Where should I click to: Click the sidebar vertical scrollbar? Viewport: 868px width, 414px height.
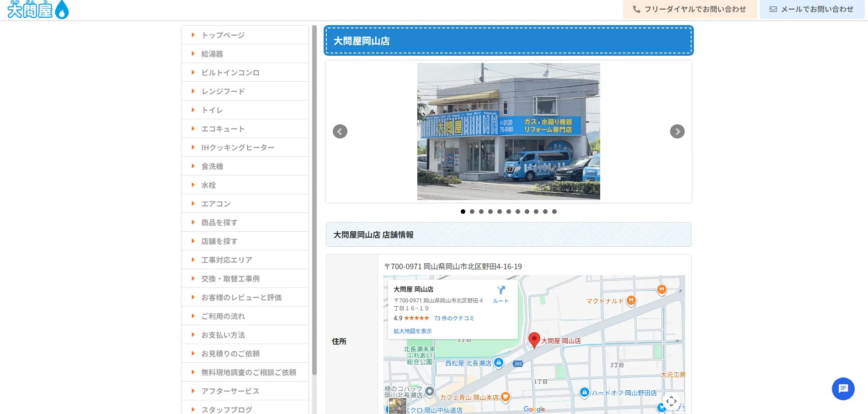point(314,201)
